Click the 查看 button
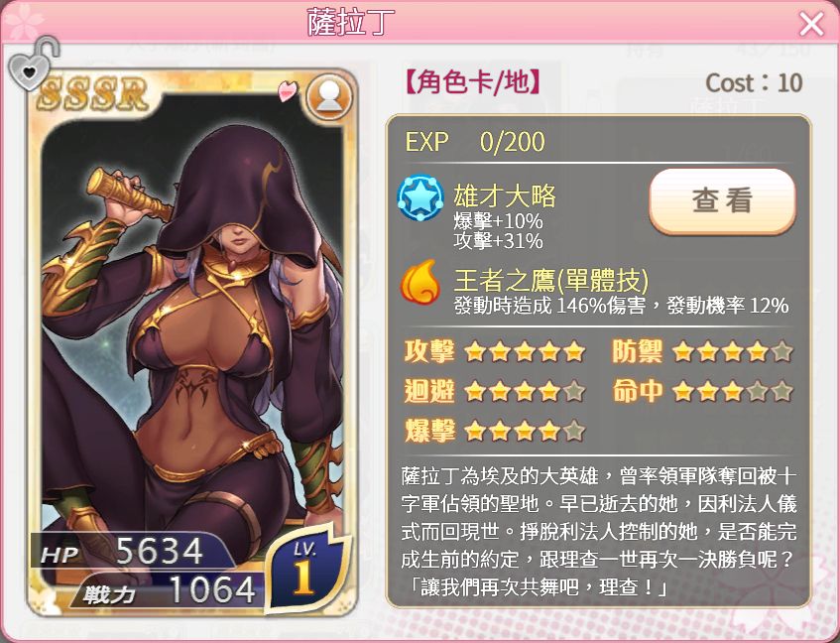 coord(722,200)
